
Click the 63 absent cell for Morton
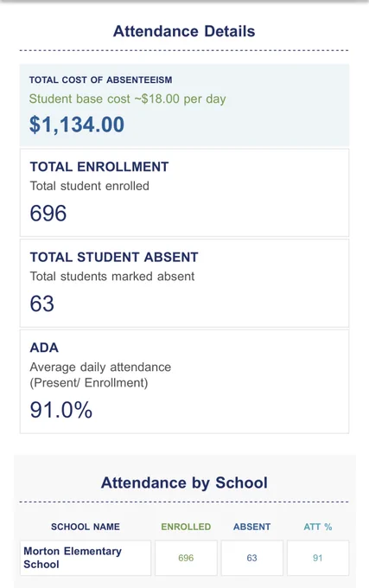pos(252,558)
